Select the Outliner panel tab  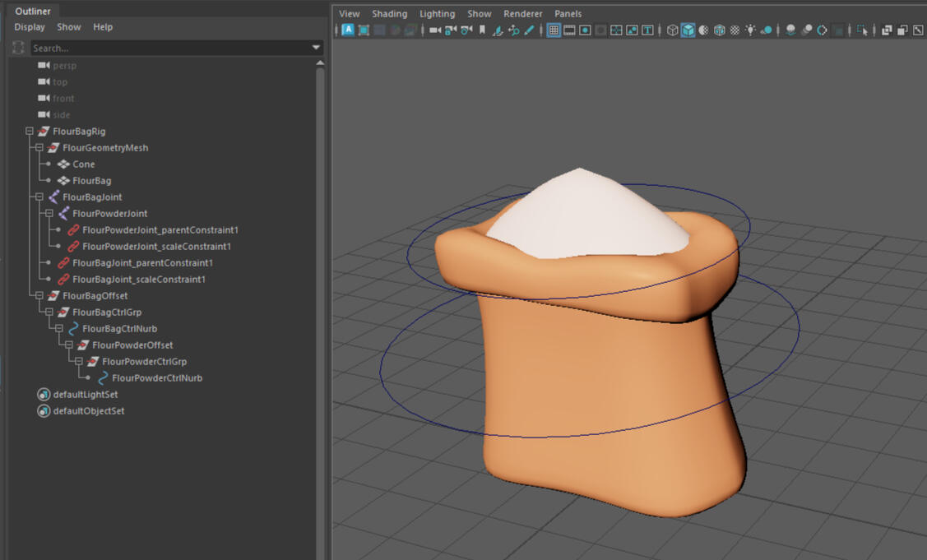(x=33, y=11)
